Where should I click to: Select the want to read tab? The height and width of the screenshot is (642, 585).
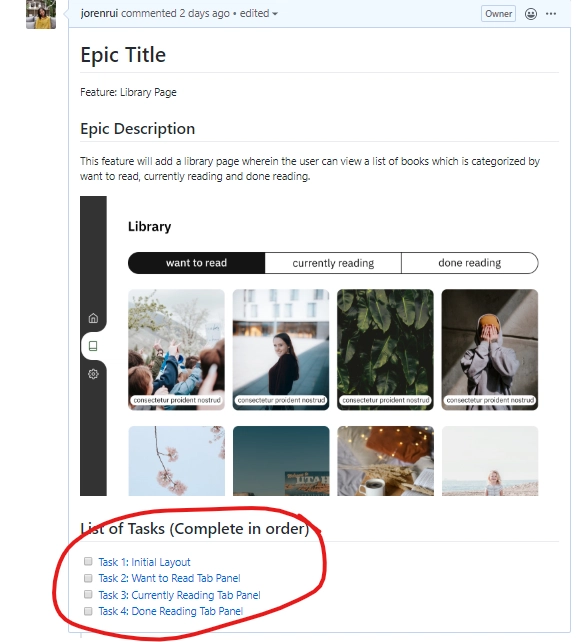point(197,263)
